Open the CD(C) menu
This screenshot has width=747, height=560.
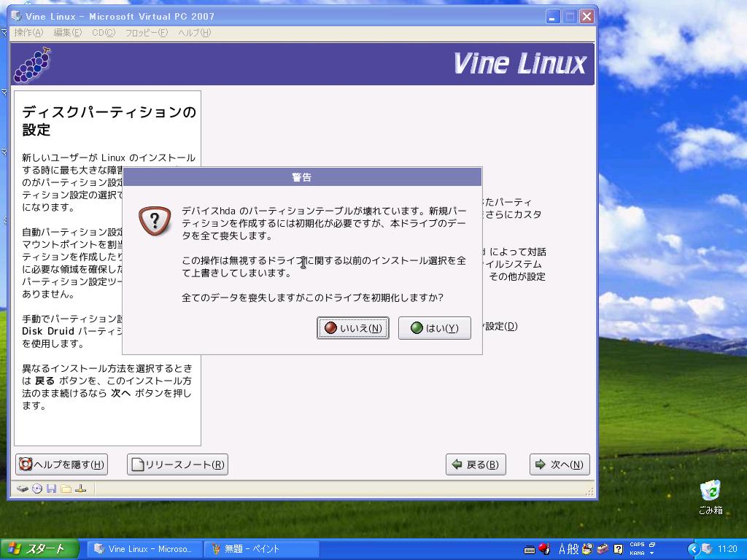(104, 33)
